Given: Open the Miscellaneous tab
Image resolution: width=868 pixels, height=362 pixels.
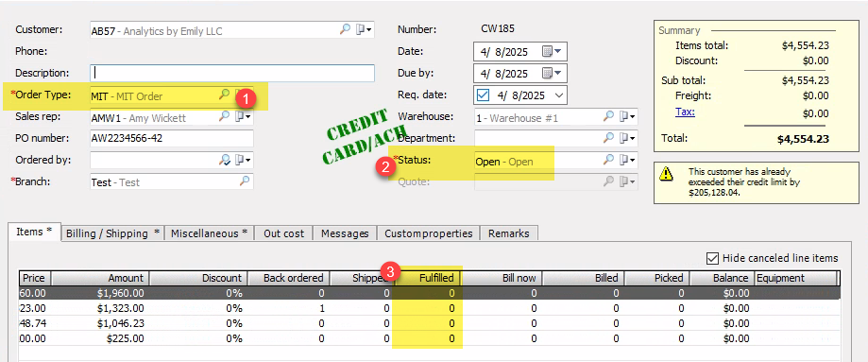Looking at the screenshot, I should point(210,233).
